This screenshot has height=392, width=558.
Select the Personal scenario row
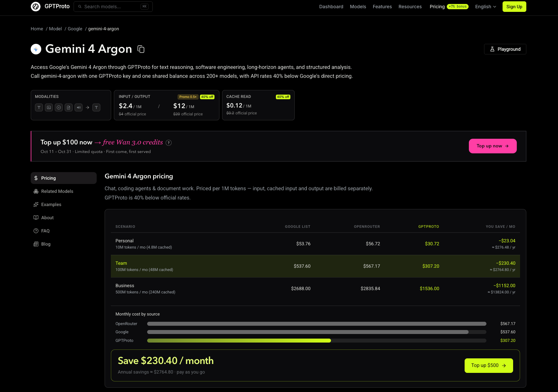315,244
